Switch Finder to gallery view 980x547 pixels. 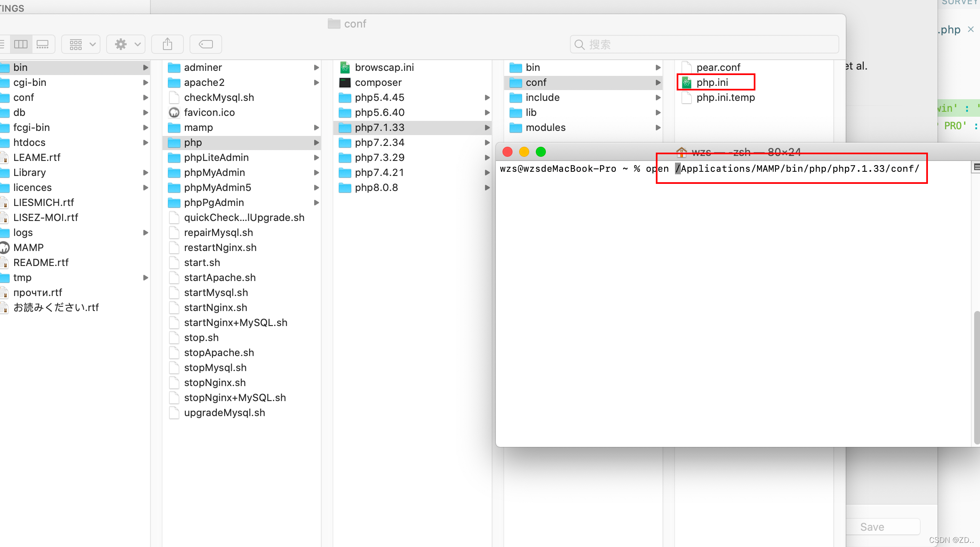(x=42, y=44)
